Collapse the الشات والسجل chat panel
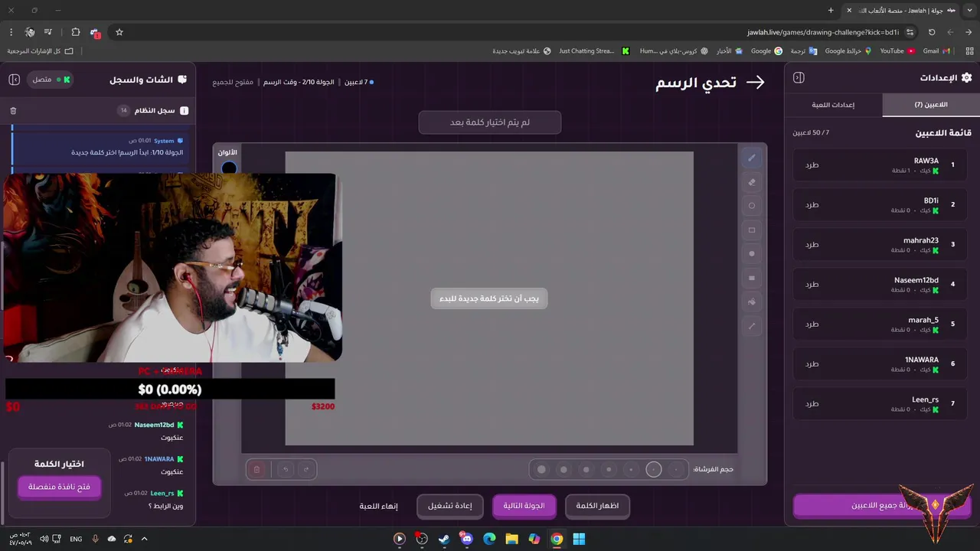The image size is (980, 551). (14, 80)
